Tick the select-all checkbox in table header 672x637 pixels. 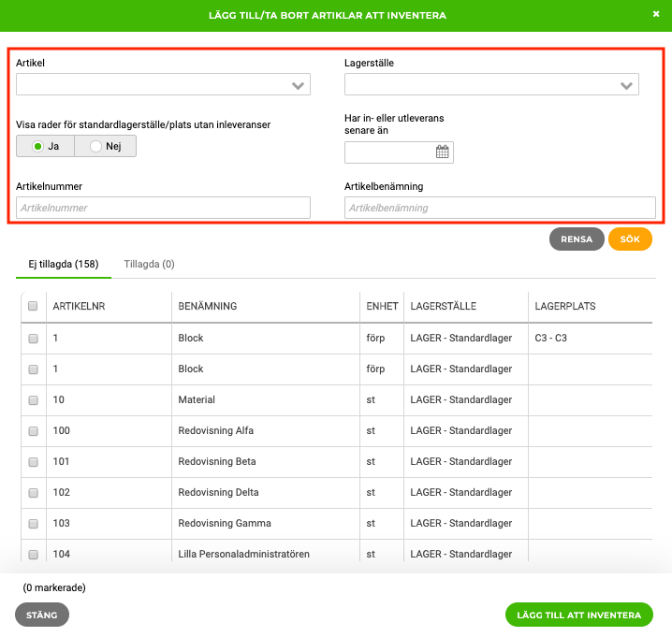(x=33, y=306)
